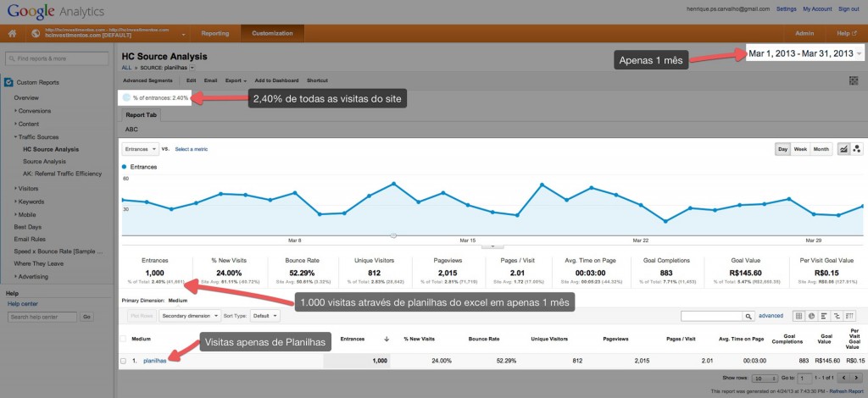Open the Best Days report
The height and width of the screenshot is (398, 868).
[x=28, y=227]
